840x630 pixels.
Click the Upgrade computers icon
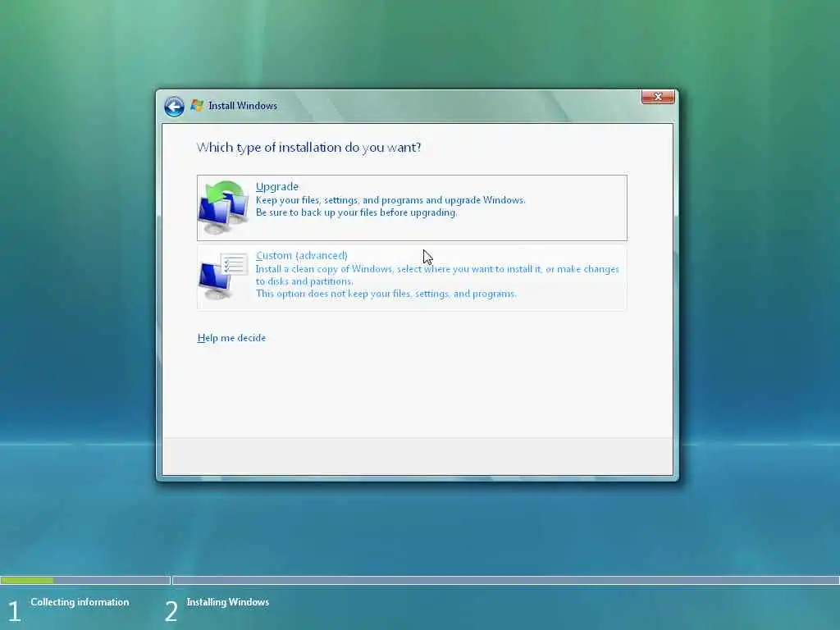[223, 208]
